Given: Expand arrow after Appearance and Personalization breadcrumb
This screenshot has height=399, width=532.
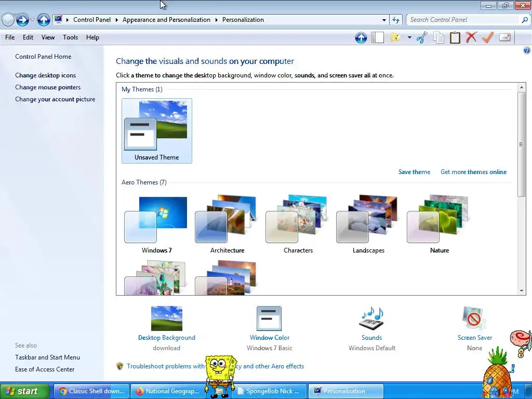Looking at the screenshot, I should tap(216, 20).
